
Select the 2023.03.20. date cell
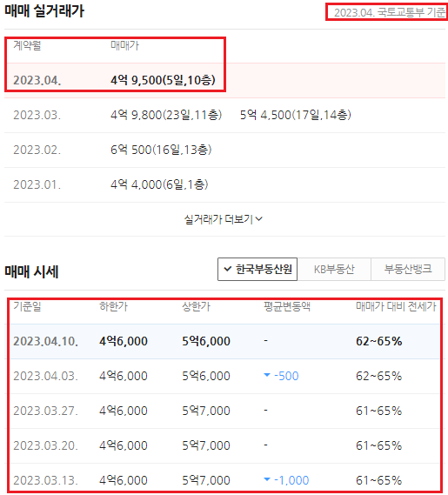[x=45, y=445]
